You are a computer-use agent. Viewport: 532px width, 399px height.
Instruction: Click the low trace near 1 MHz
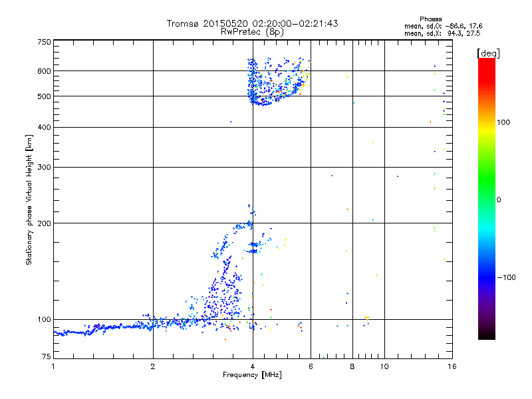click(63, 332)
